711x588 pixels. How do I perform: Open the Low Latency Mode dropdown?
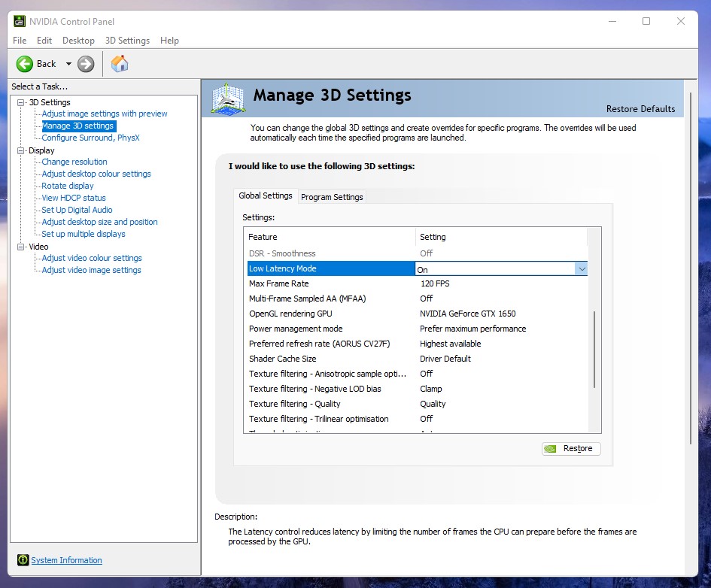[x=582, y=269]
